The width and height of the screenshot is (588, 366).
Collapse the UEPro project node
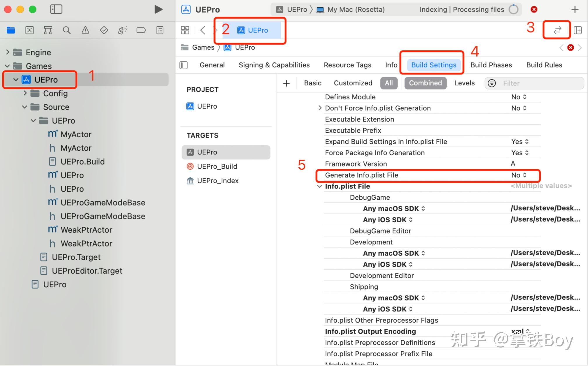(16, 80)
